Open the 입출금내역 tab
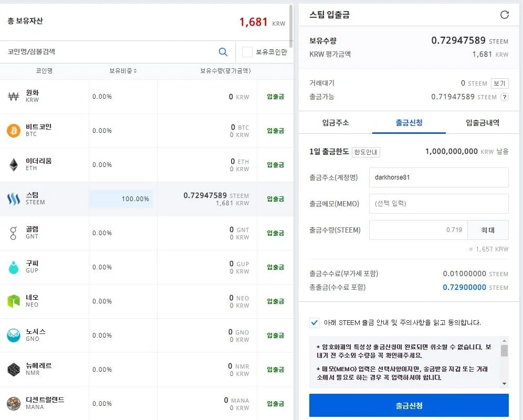Image resolution: width=523 pixels, height=420 pixels. point(482,123)
